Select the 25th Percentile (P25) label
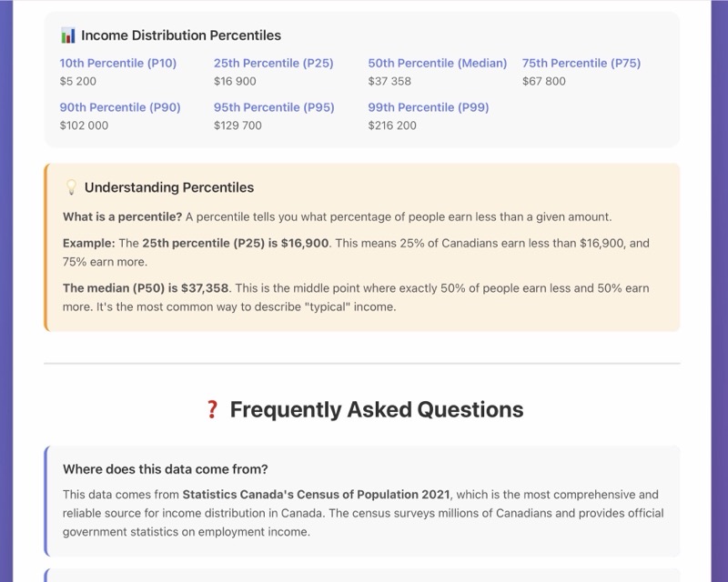728x582 pixels. coord(273,64)
